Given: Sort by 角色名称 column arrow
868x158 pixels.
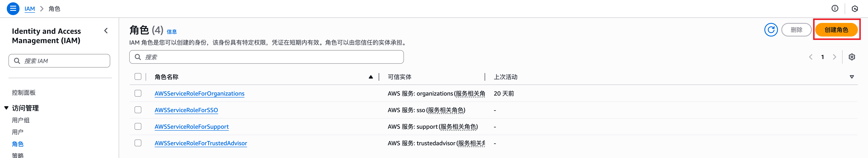Looking at the screenshot, I should (x=371, y=77).
